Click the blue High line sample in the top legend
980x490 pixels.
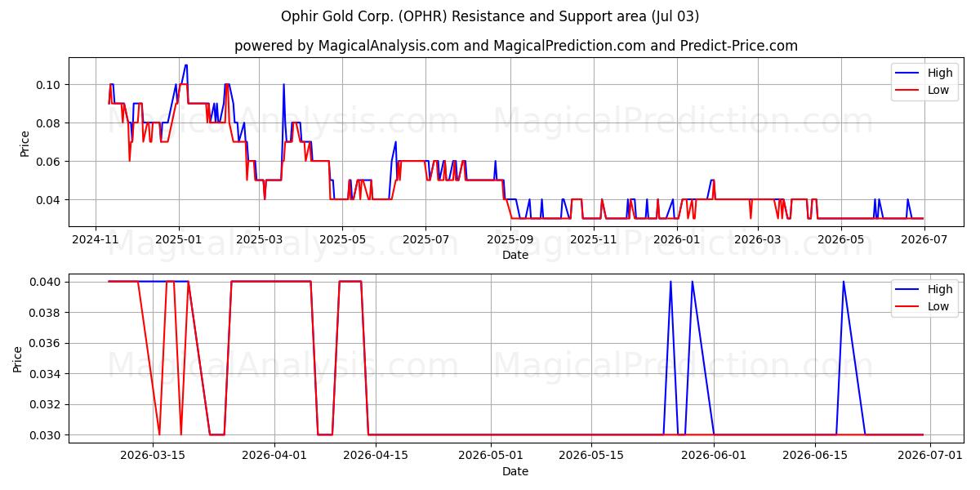tap(908, 73)
